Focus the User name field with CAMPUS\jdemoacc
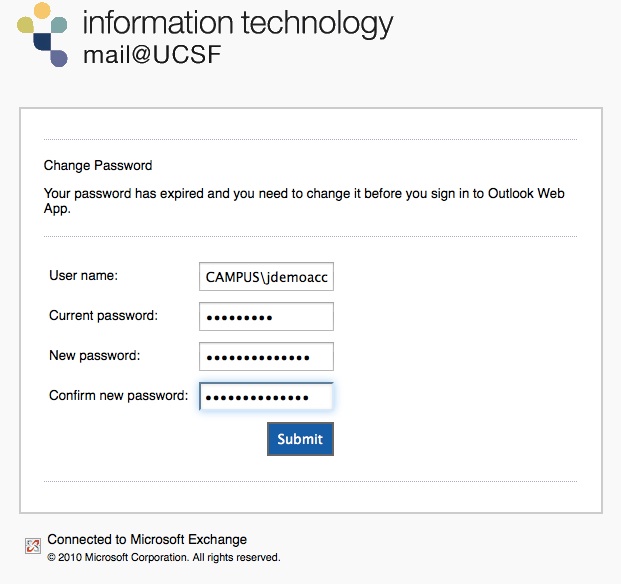The height and width of the screenshot is (584, 621). [x=266, y=276]
